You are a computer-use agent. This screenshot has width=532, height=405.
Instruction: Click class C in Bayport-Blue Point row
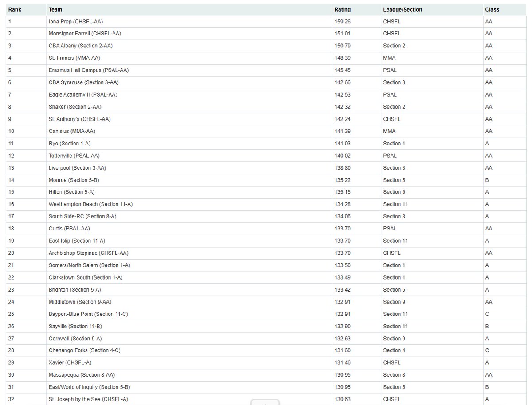[x=487, y=314]
